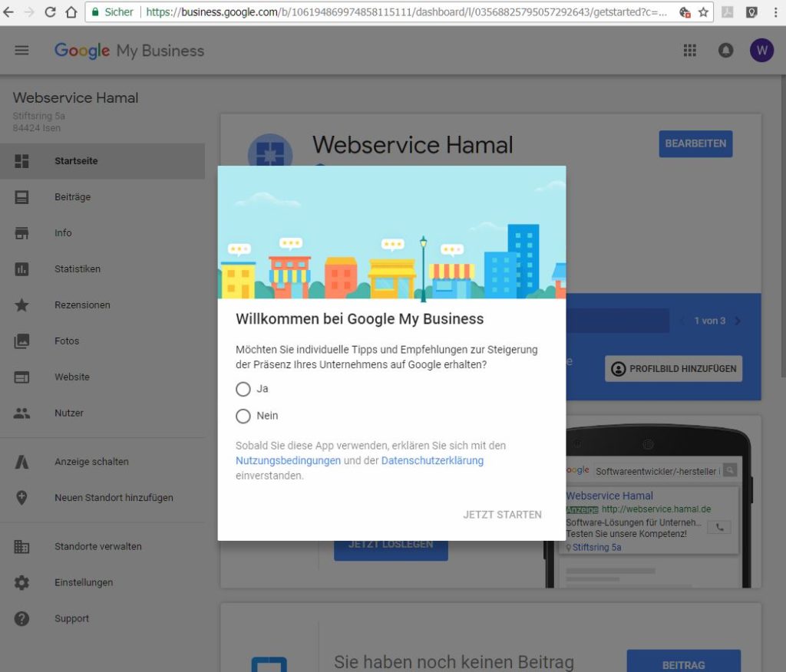Open the Support menu item
Screen dimensions: 786x672
pyautogui.click(x=102, y=619)
